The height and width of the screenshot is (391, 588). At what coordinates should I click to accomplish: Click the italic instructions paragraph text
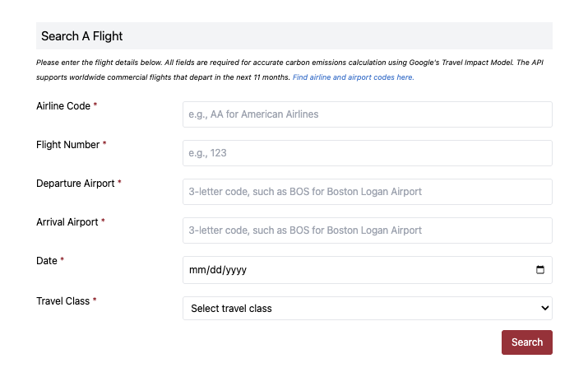click(x=164, y=63)
